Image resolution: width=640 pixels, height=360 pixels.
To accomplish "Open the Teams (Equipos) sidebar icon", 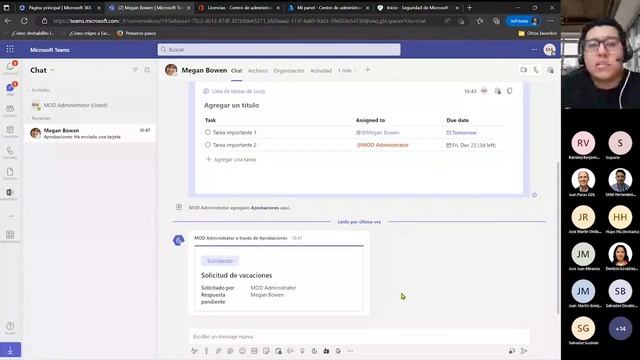I will click(x=10, y=110).
